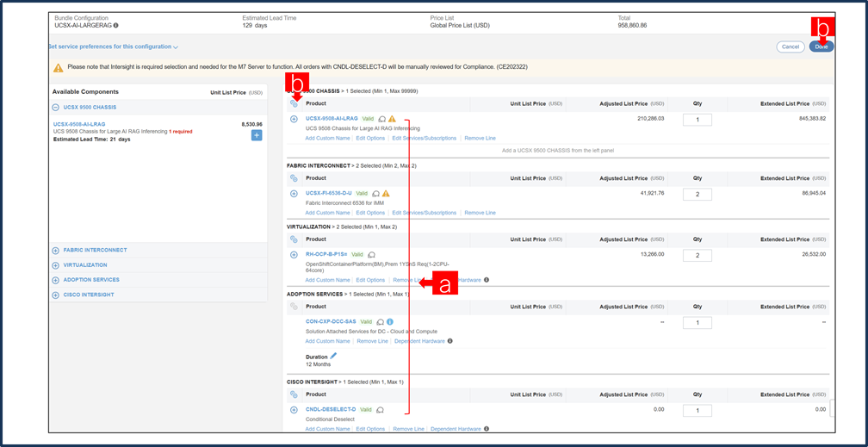Viewport: 868px width, 447px height.
Task: Click info icon beside UCSX-AI-LARGERAG bundle name
Action: tap(116, 26)
